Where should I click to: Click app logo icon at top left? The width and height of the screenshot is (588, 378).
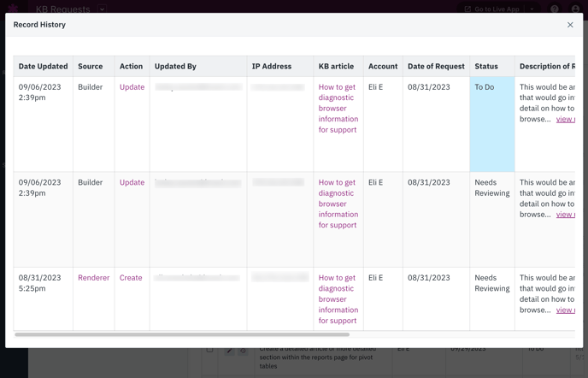click(13, 8)
